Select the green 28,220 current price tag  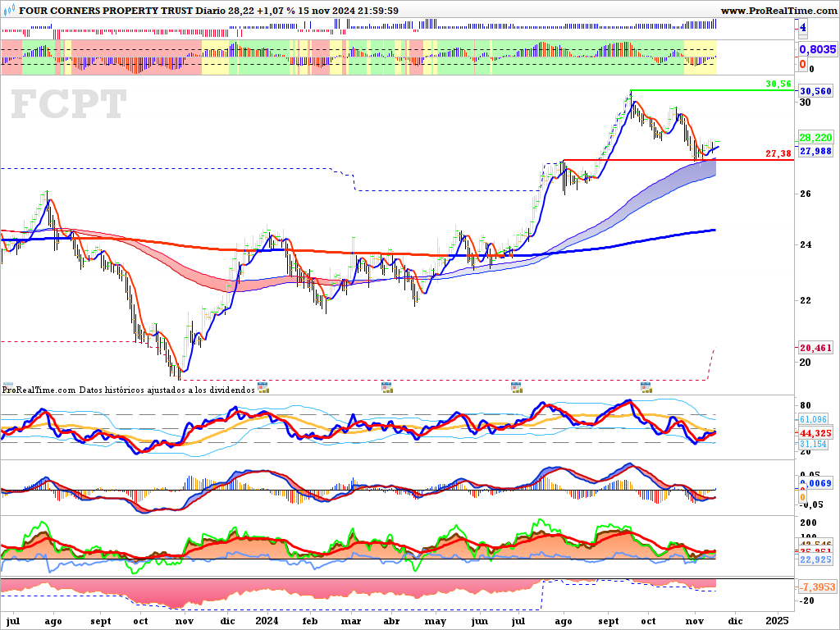(816, 138)
